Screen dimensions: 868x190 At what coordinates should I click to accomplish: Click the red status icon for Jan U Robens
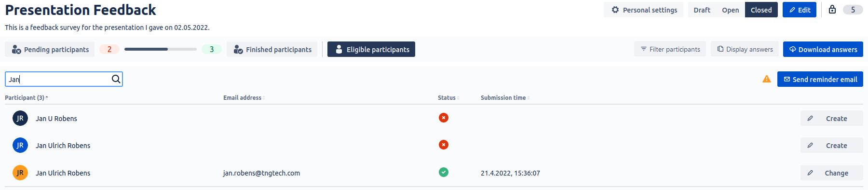[444, 118]
